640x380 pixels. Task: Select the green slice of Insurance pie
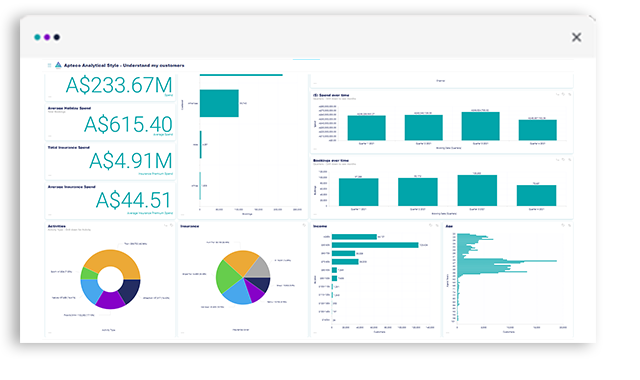pos(227,278)
